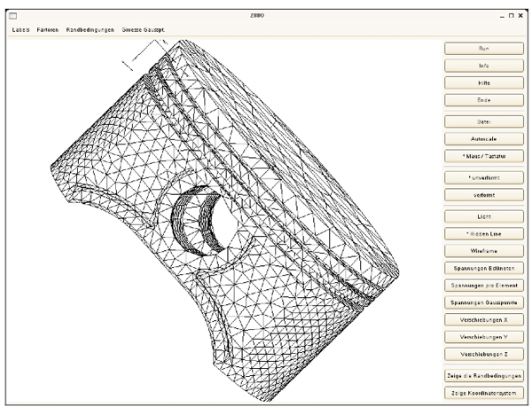The image size is (532, 407).
Task: Expand the Groesse Gausspt. menu
Action: 143,30
